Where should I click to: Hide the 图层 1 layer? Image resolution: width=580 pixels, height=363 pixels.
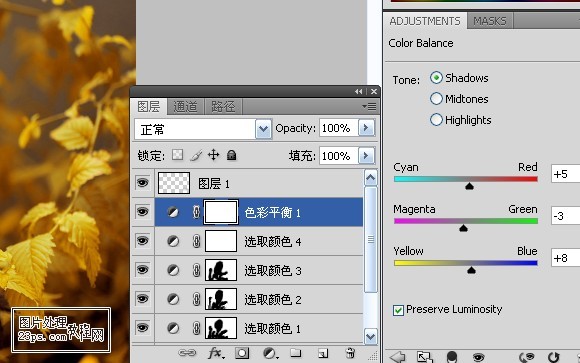(x=142, y=183)
